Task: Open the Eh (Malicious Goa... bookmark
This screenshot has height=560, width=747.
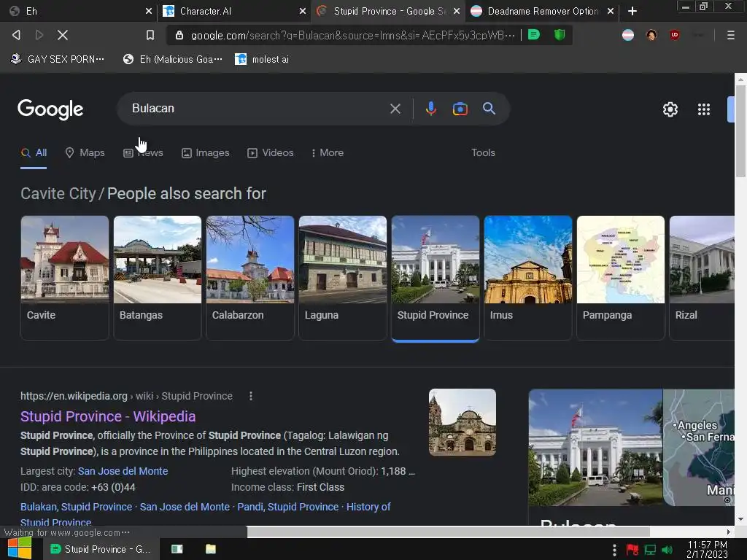Action: (x=172, y=59)
